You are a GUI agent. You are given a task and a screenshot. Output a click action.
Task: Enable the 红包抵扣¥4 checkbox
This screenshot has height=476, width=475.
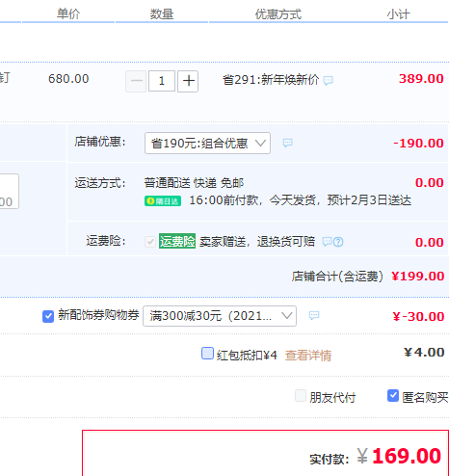[207, 353]
